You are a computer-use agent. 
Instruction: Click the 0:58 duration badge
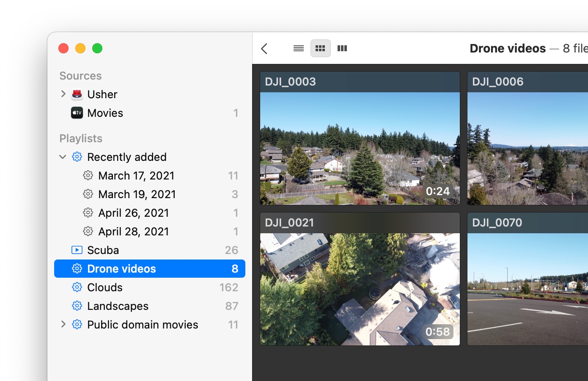438,331
